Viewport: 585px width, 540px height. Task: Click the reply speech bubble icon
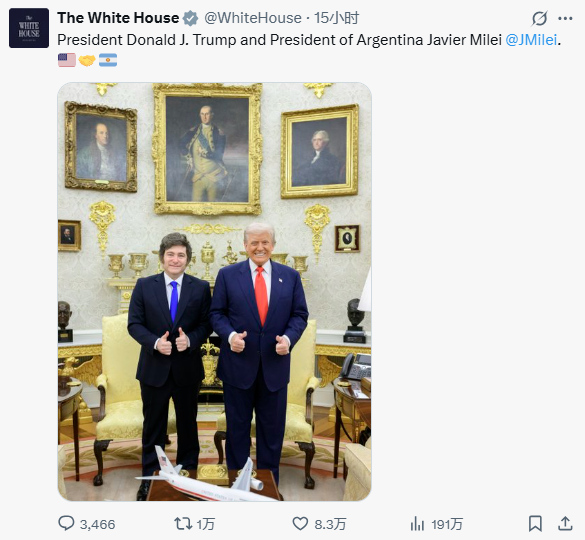pyautogui.click(x=66, y=523)
